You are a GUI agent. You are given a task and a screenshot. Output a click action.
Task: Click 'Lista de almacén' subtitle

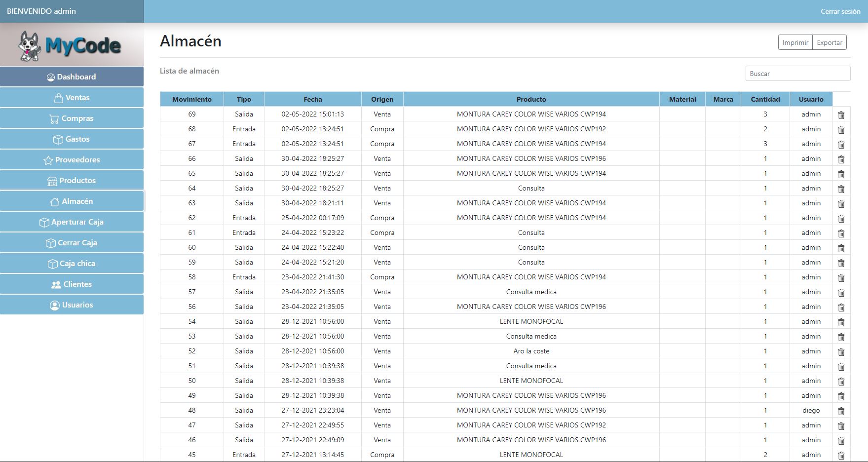click(189, 71)
